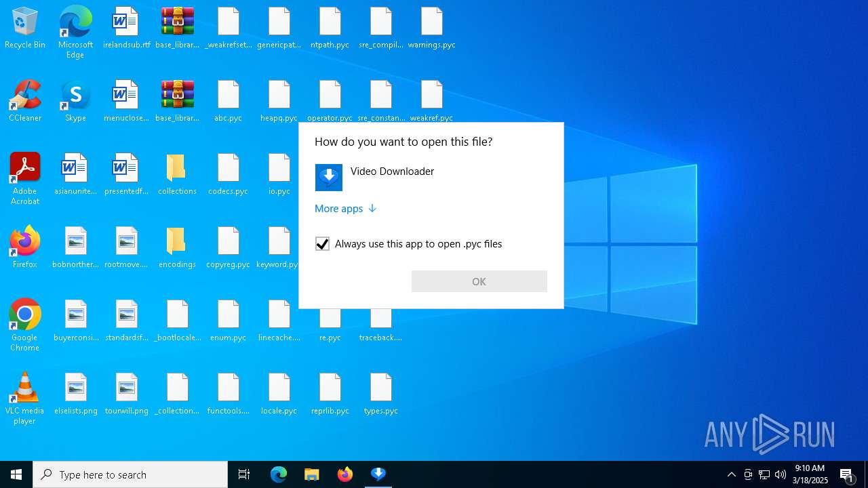The image size is (868, 488).
Task: Select Microsoft Edge desktop shortcut
Action: pyautogui.click(x=75, y=33)
